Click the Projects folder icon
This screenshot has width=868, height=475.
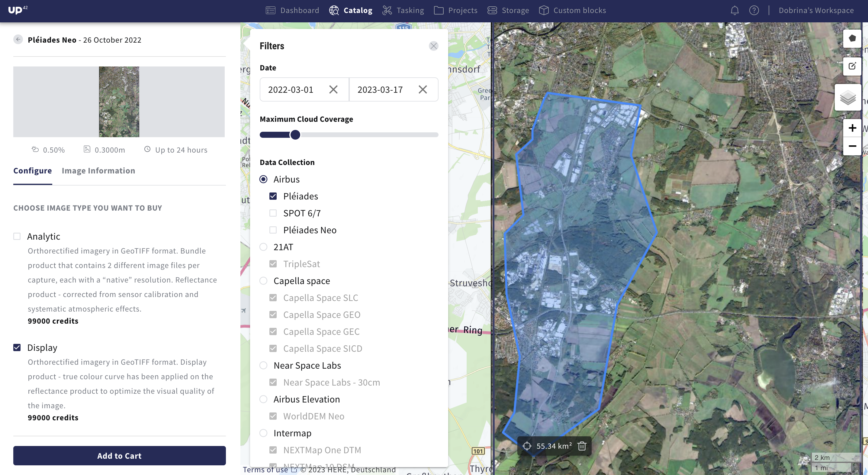(x=439, y=11)
